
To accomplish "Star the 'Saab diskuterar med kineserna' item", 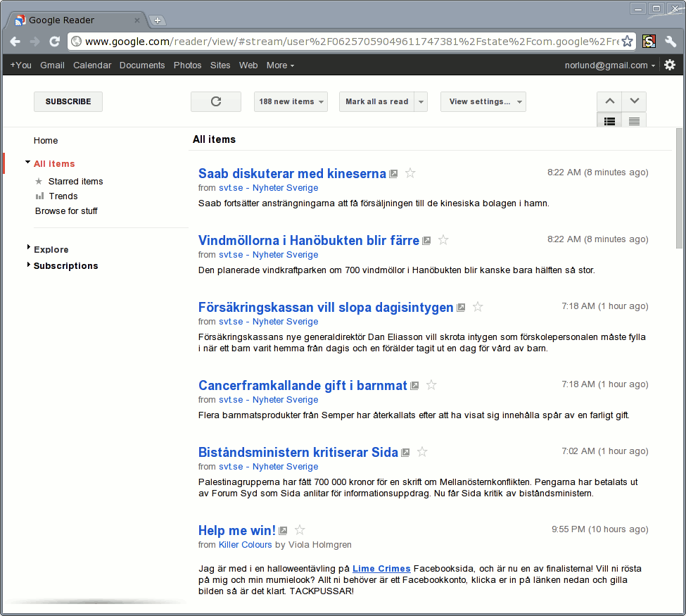I will click(x=410, y=173).
